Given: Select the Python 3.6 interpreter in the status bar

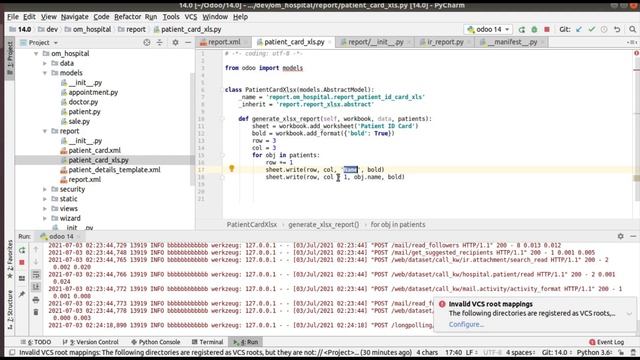Looking at the screenshot, I should 594,352.
